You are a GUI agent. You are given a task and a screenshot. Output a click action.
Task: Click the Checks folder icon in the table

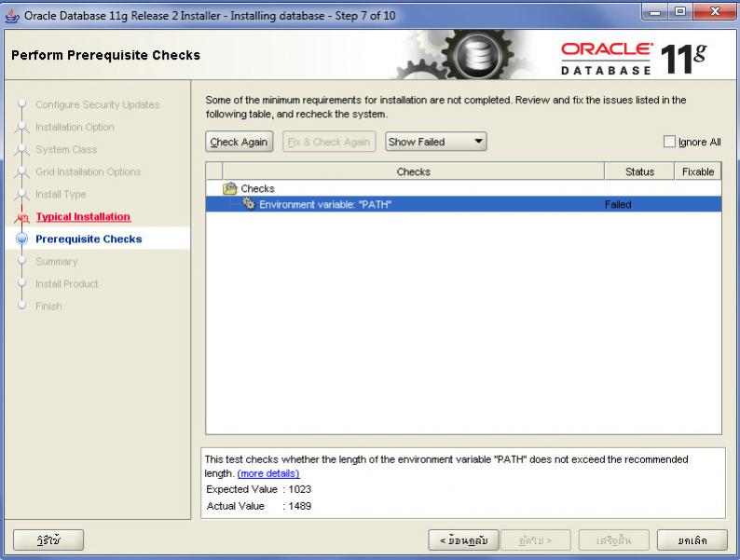[230, 188]
